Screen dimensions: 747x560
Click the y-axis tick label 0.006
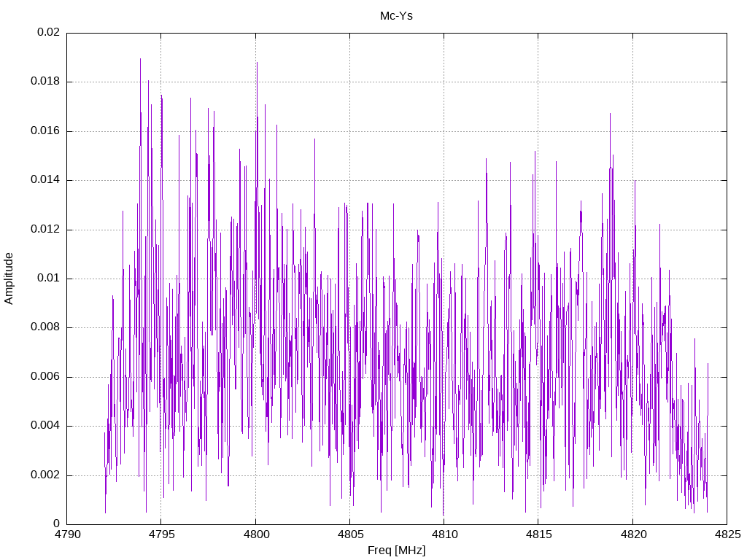45,376
